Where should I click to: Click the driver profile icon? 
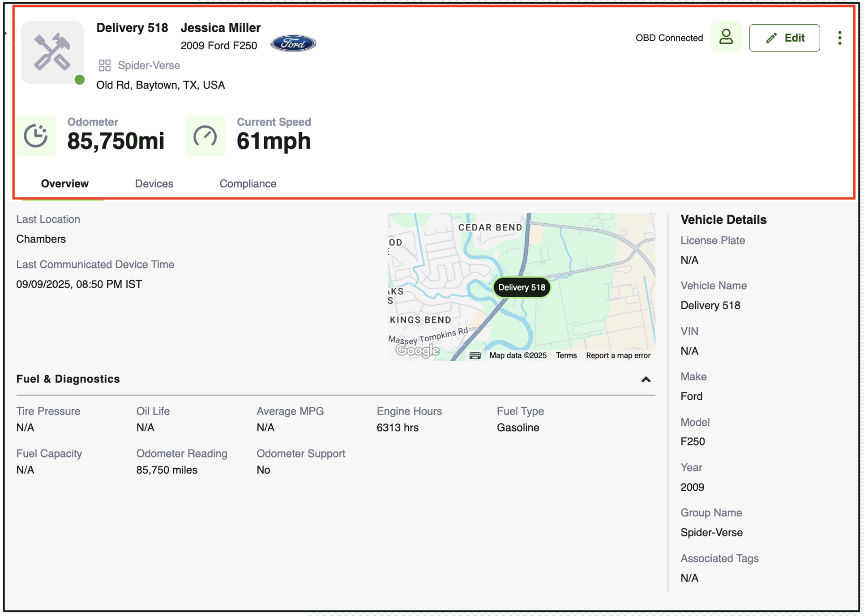coord(726,37)
